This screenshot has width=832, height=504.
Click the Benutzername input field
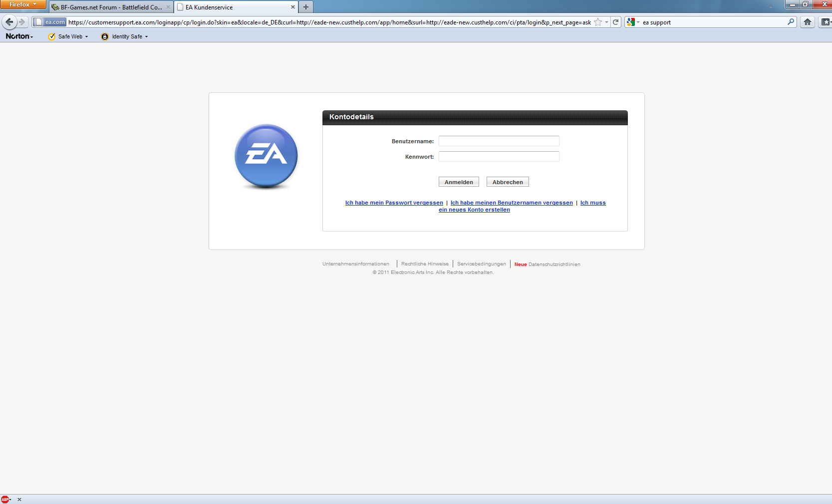click(499, 141)
